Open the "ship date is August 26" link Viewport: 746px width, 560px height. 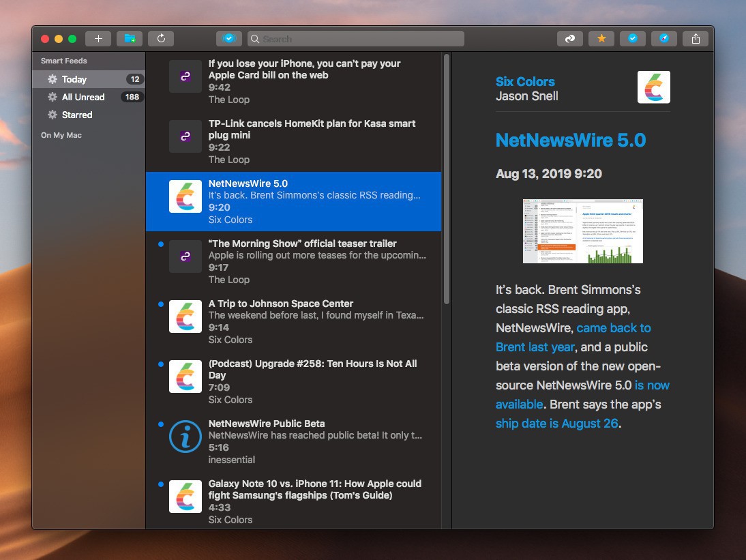(556, 423)
